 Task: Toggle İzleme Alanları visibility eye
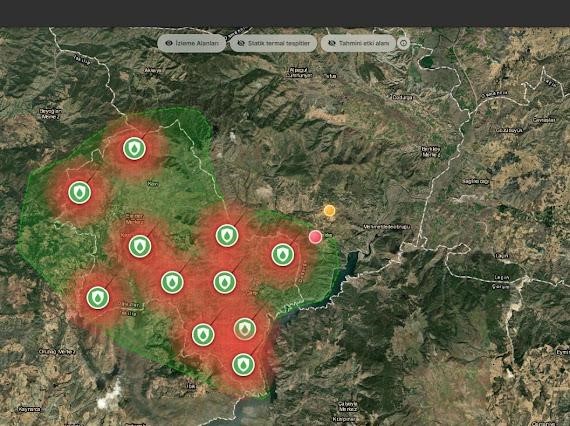pos(169,43)
